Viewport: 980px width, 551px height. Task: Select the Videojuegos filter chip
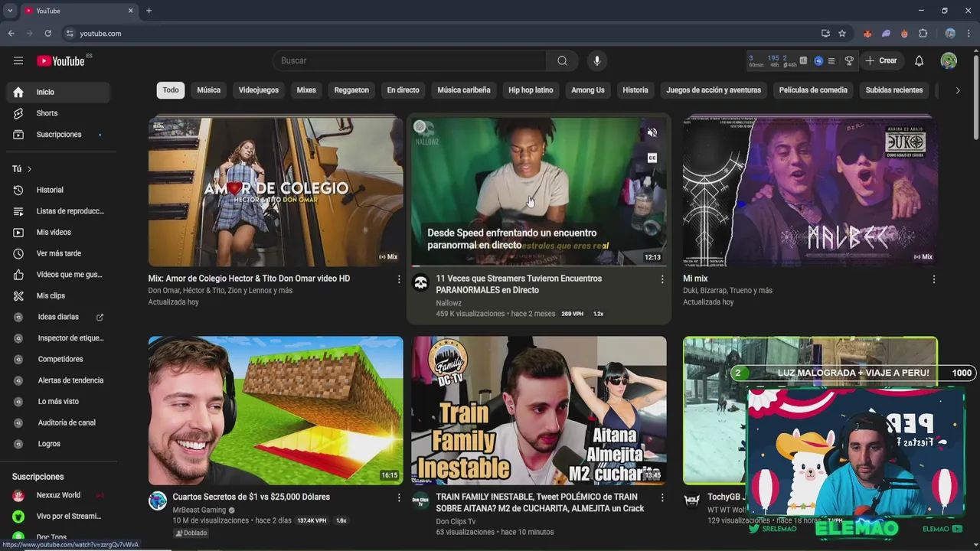[259, 90]
